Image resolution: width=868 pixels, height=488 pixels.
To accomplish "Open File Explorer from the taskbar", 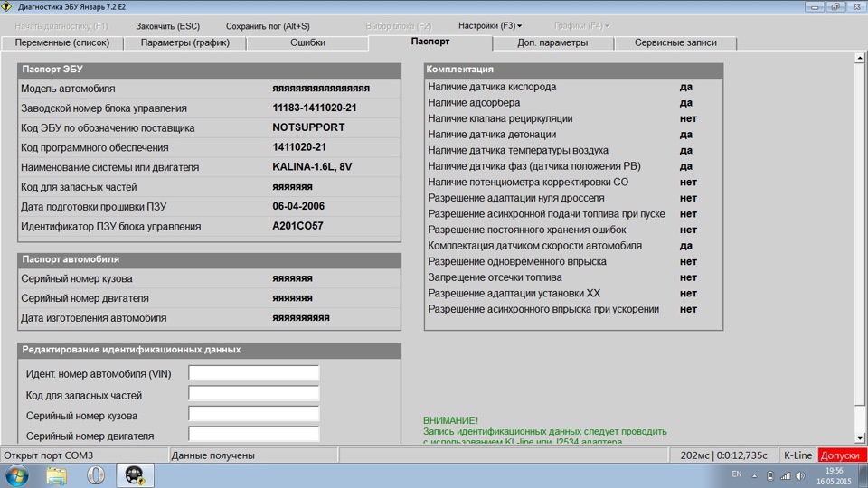I will tap(56, 475).
